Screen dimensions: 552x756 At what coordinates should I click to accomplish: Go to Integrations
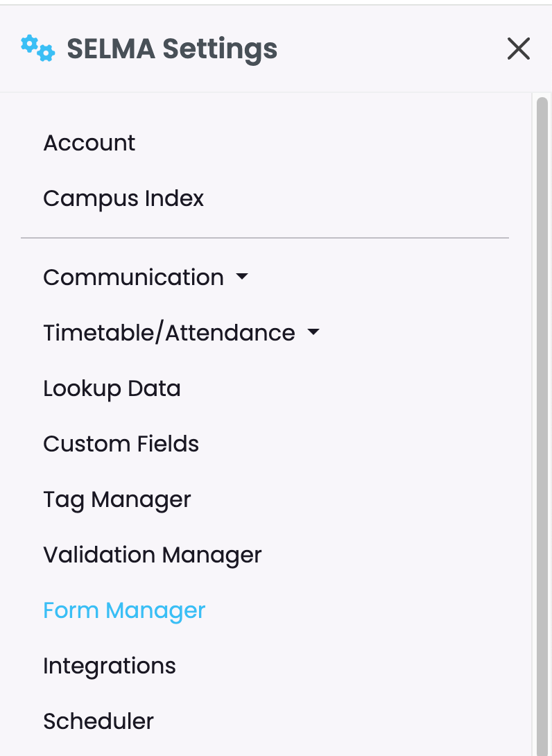(x=110, y=667)
